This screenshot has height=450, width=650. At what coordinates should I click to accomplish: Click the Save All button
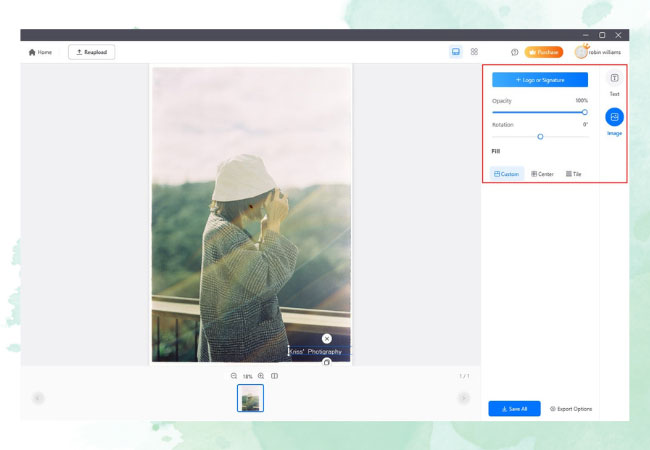point(514,408)
